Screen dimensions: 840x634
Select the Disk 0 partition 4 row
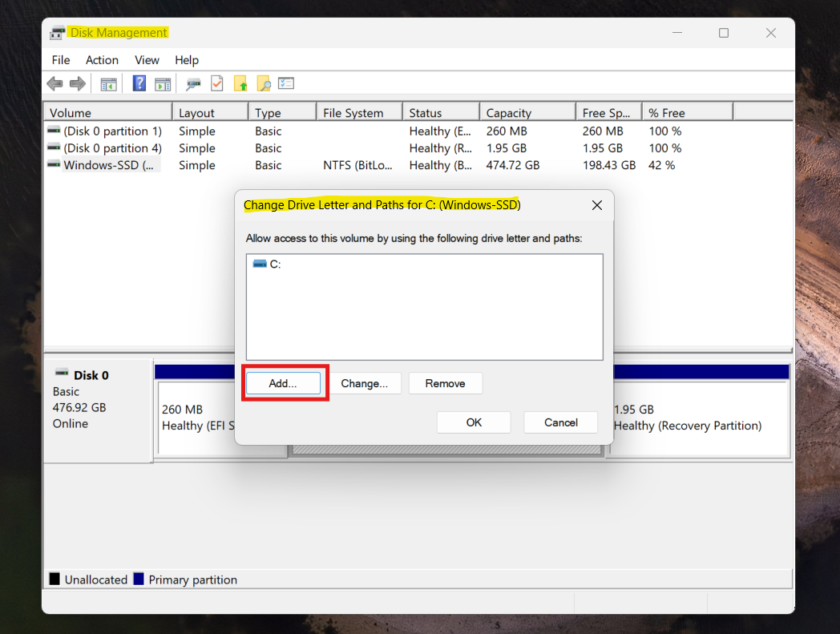click(111, 148)
